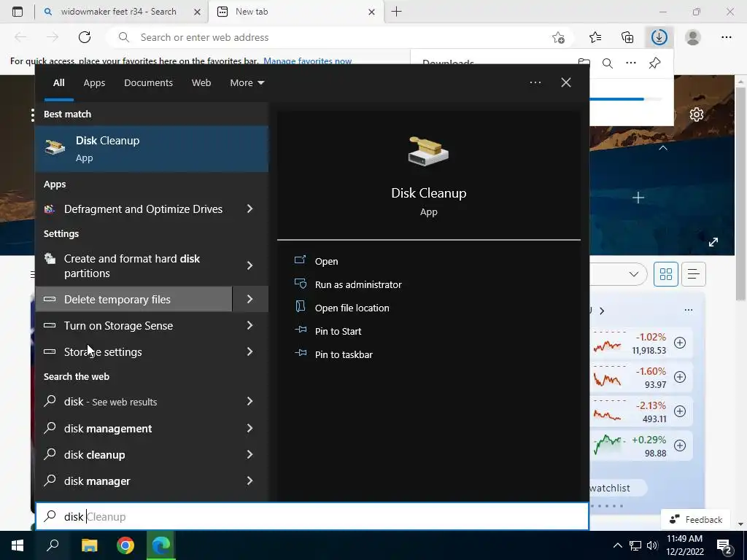Click the Storage settings icon
747x560 pixels.
pyautogui.click(x=50, y=351)
